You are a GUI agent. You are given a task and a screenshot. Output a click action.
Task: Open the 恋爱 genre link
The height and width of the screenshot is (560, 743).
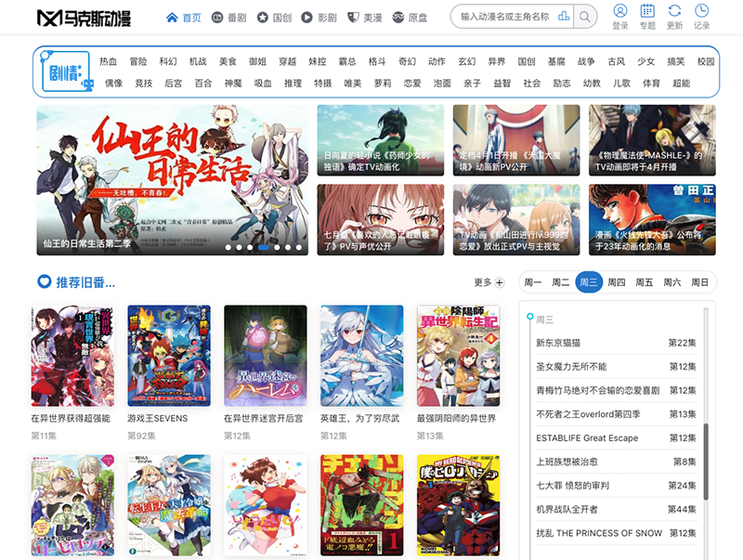pyautogui.click(x=412, y=84)
